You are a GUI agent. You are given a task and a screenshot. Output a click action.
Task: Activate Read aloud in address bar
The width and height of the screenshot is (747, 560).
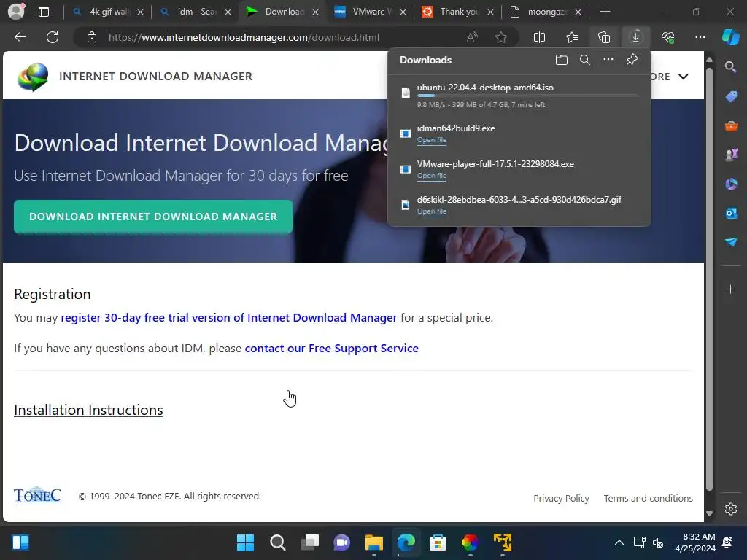(x=472, y=37)
